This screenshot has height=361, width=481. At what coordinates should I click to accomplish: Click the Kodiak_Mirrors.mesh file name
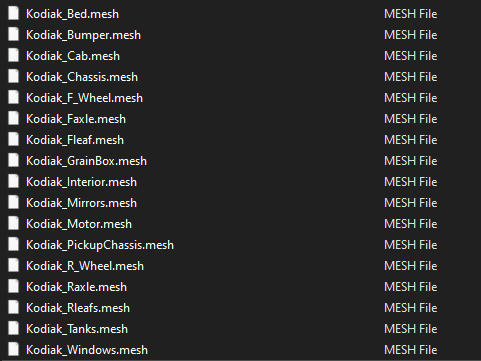[x=81, y=203]
